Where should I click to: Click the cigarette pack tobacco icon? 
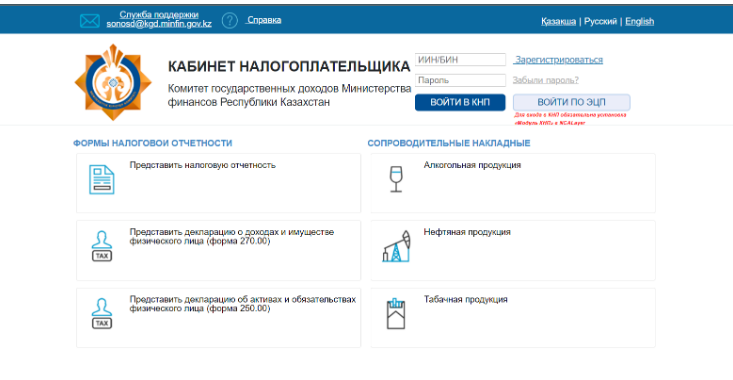395,314
